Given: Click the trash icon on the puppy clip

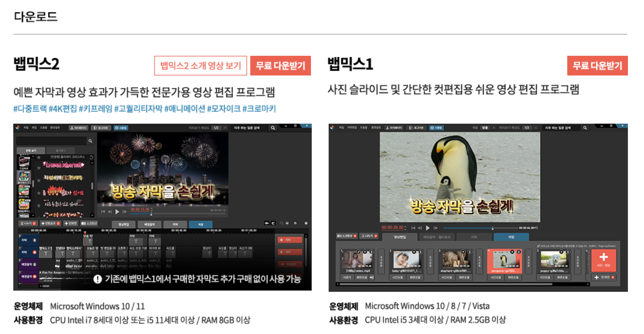Looking at the screenshot, I should click(x=568, y=252).
